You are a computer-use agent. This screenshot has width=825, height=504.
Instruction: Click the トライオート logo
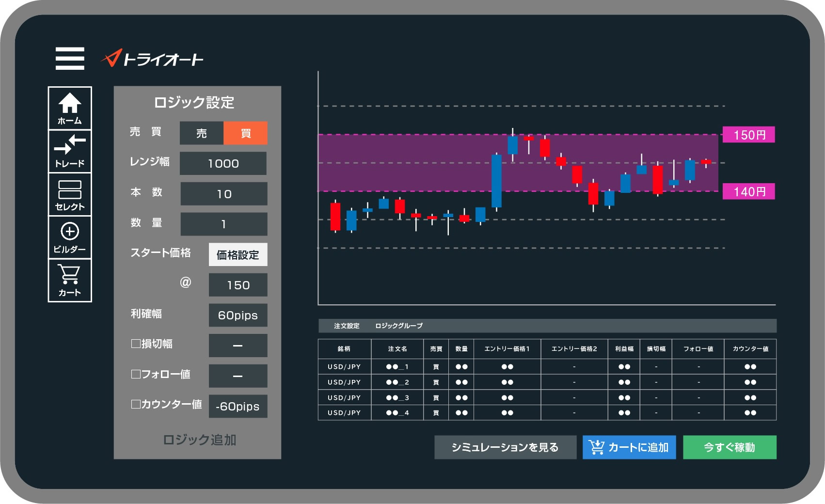[x=152, y=59]
